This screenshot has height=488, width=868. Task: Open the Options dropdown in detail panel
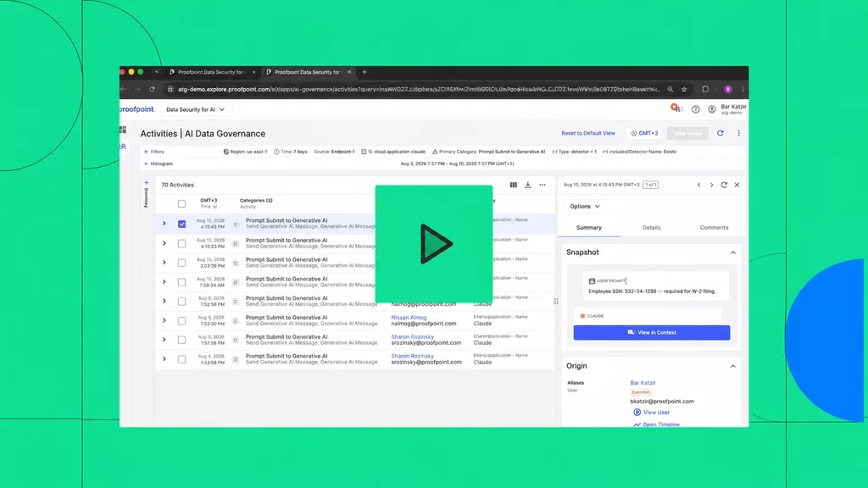pos(585,207)
